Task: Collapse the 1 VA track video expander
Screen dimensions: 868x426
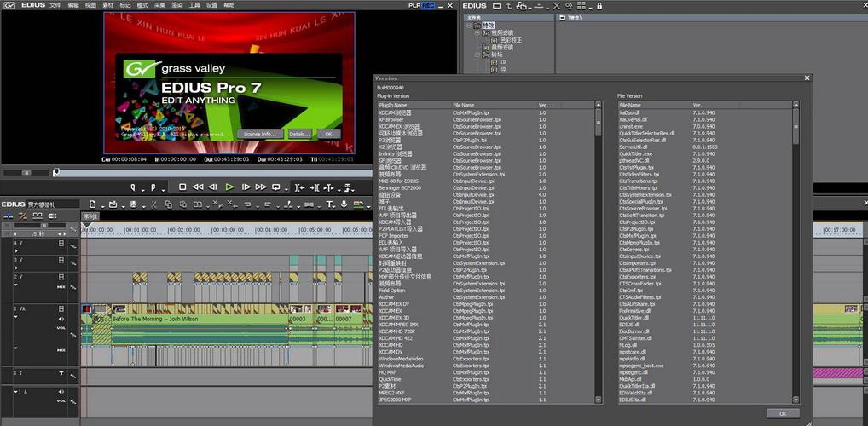Action: point(16,317)
